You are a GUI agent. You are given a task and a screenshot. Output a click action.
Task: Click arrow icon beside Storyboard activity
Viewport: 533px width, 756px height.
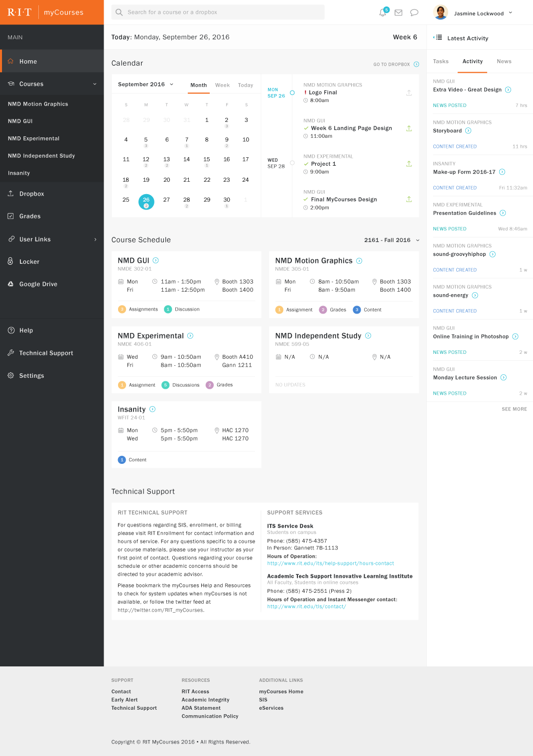click(x=468, y=131)
